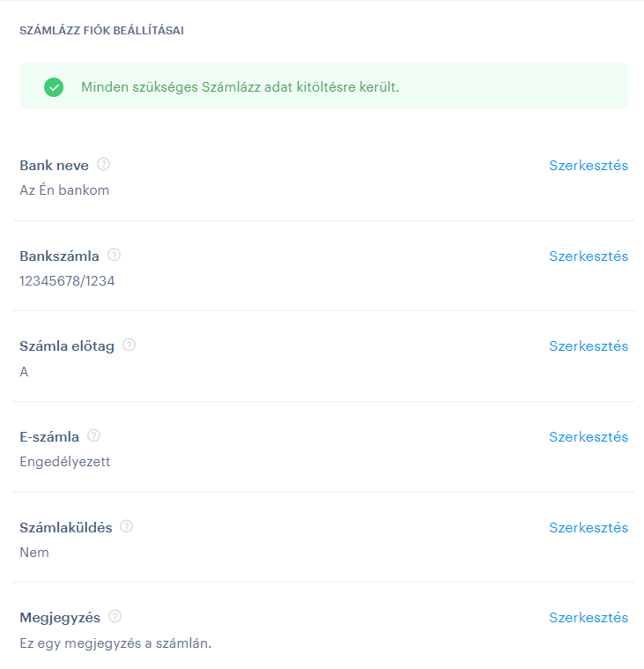This screenshot has height=669, width=644.
Task: Click the green success checkmark icon
Action: click(54, 87)
